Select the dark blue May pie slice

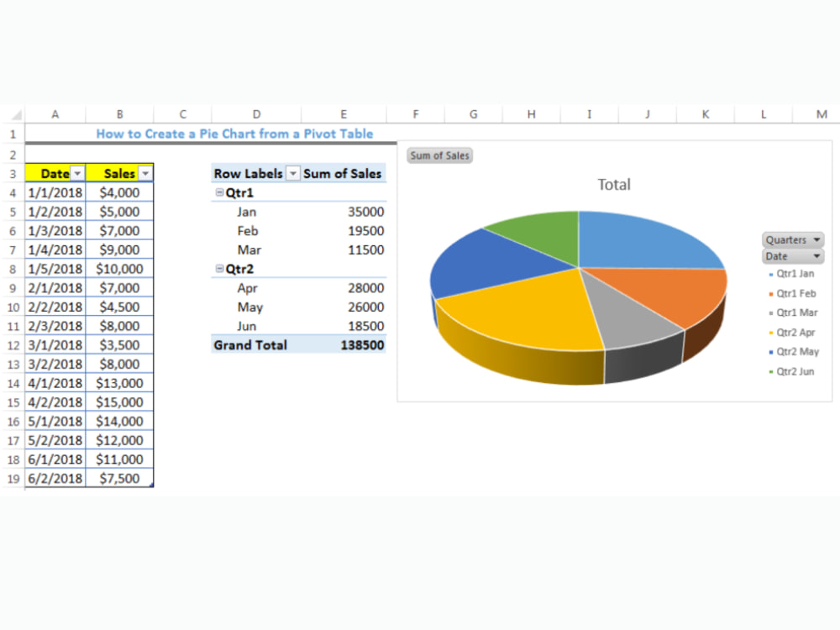coord(493,265)
